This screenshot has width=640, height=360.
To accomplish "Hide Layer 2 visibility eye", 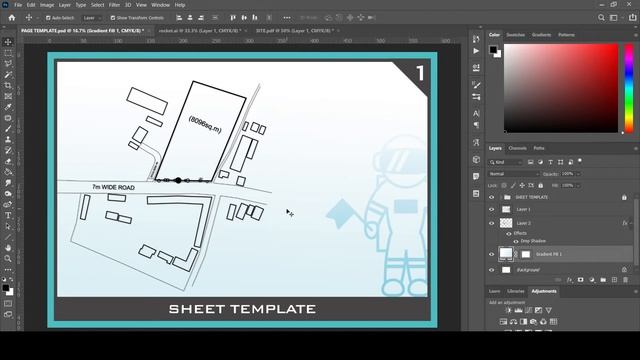I will pos(491,223).
